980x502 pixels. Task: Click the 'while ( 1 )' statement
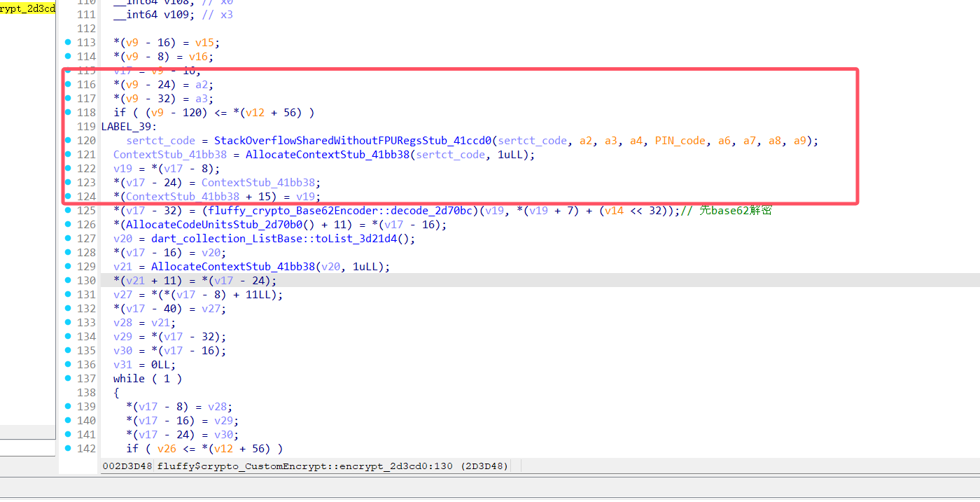[x=148, y=379]
